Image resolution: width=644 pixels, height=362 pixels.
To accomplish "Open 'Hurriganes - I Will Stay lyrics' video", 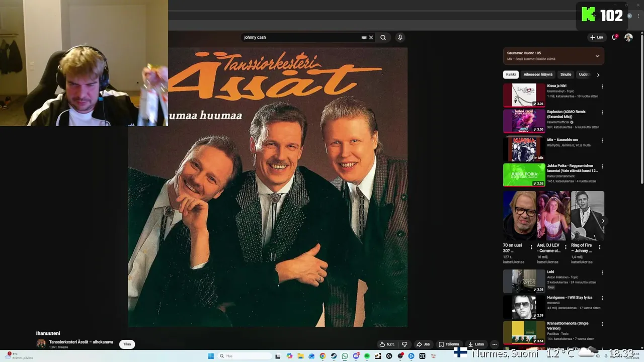I will click(524, 307).
